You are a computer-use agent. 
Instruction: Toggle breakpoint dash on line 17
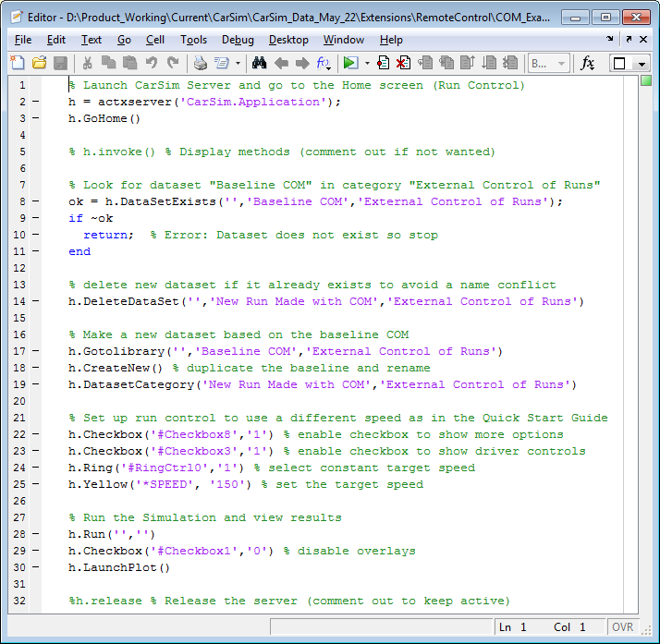pyautogui.click(x=36, y=351)
